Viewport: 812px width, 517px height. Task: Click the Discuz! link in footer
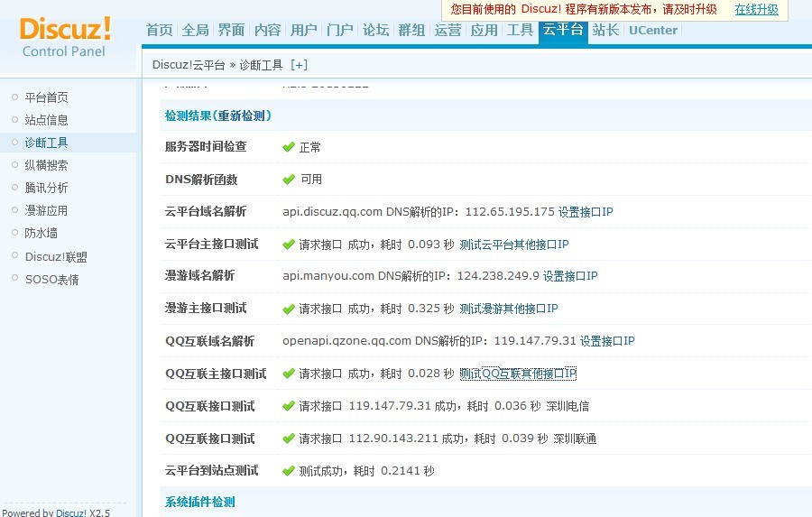(71, 512)
